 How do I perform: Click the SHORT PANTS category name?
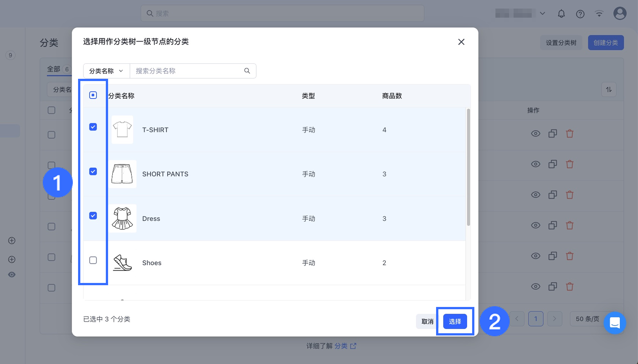point(165,174)
